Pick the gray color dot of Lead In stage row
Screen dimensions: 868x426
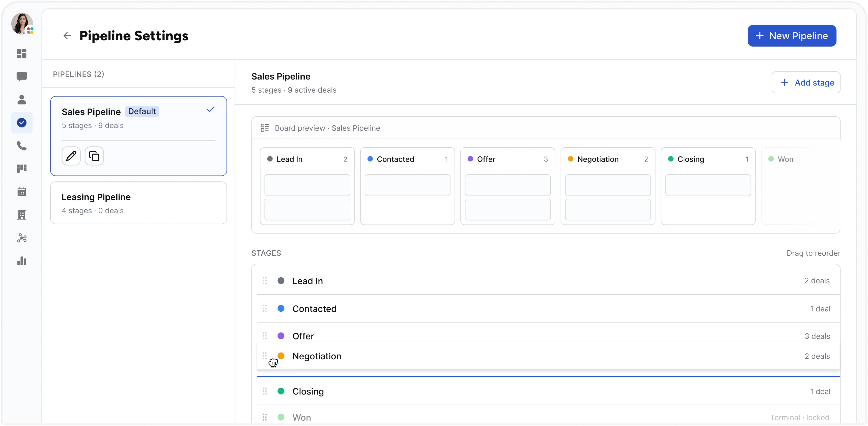click(x=281, y=281)
